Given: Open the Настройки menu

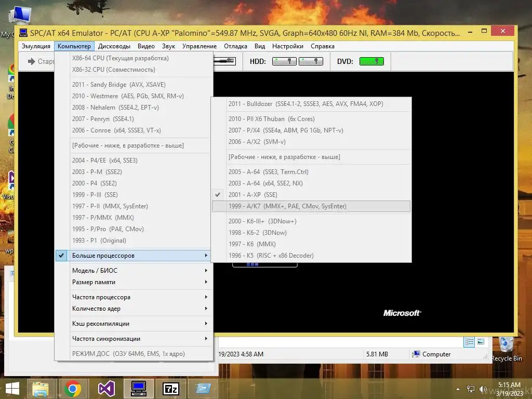Looking at the screenshot, I should pyautogui.click(x=288, y=46).
